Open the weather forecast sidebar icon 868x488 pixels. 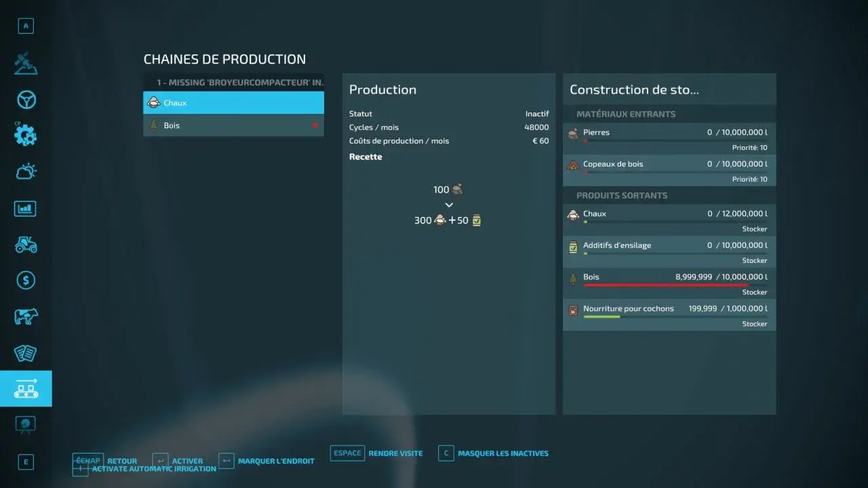26,171
